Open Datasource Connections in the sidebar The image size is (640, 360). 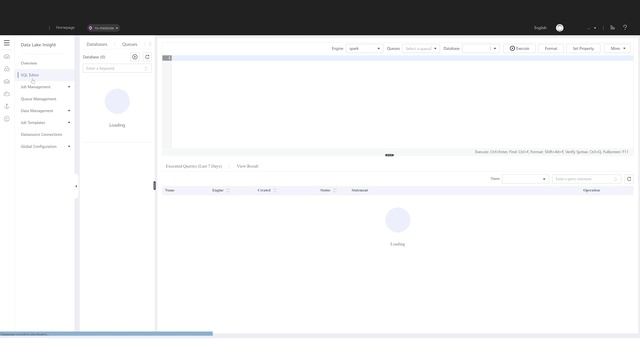pyautogui.click(x=41, y=134)
